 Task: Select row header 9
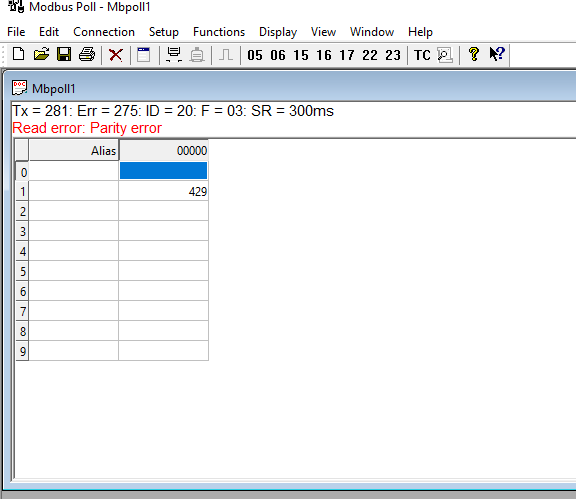(x=22, y=351)
